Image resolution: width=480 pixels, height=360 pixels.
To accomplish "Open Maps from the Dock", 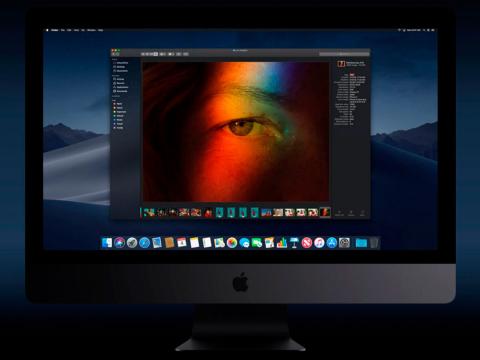I will coord(219,243).
